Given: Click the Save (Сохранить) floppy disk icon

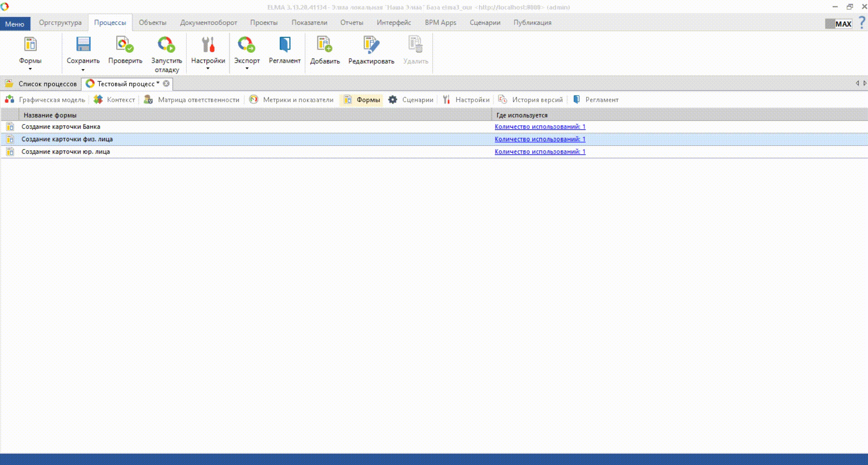Looking at the screenshot, I should coord(83,45).
